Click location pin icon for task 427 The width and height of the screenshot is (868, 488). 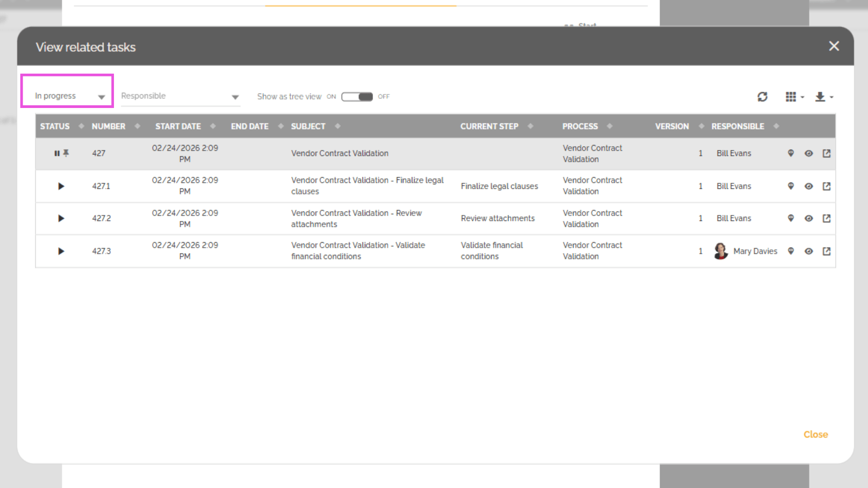click(x=791, y=153)
